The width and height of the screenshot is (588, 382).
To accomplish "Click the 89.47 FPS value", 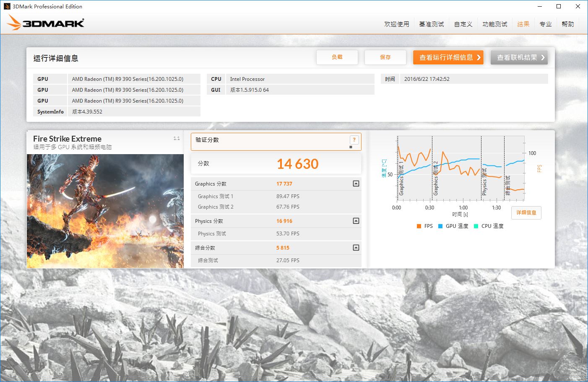I will click(288, 196).
